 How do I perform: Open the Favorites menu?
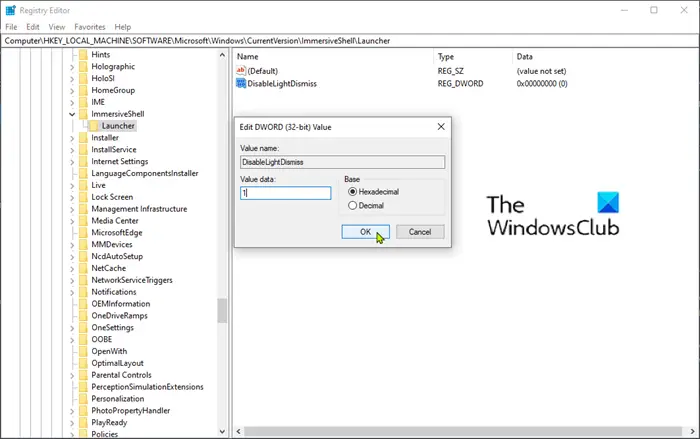(x=90, y=27)
